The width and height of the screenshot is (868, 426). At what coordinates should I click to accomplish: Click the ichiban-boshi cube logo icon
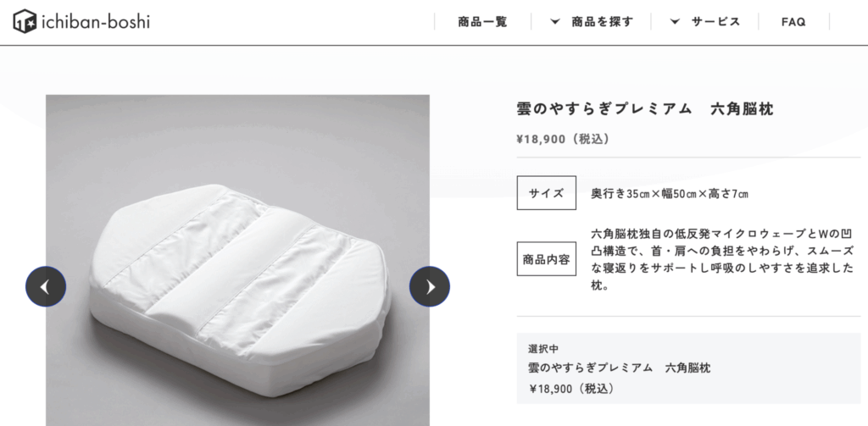tap(25, 21)
